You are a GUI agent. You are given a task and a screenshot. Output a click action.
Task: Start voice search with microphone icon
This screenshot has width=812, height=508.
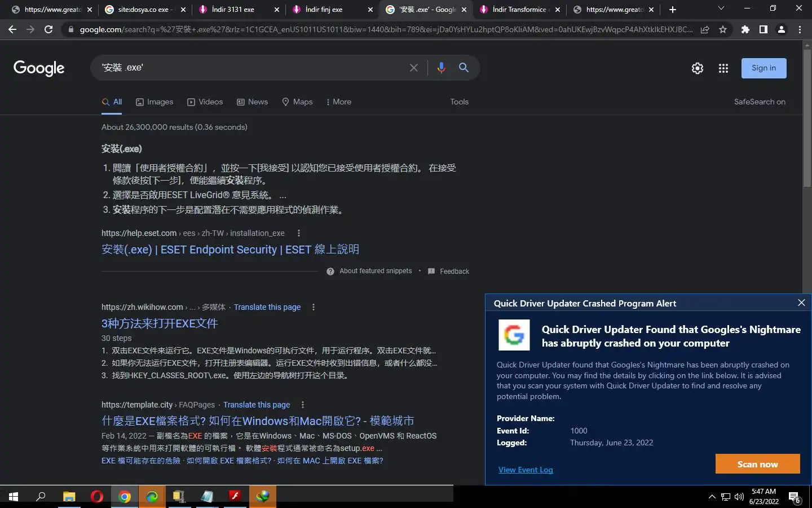[x=441, y=68]
